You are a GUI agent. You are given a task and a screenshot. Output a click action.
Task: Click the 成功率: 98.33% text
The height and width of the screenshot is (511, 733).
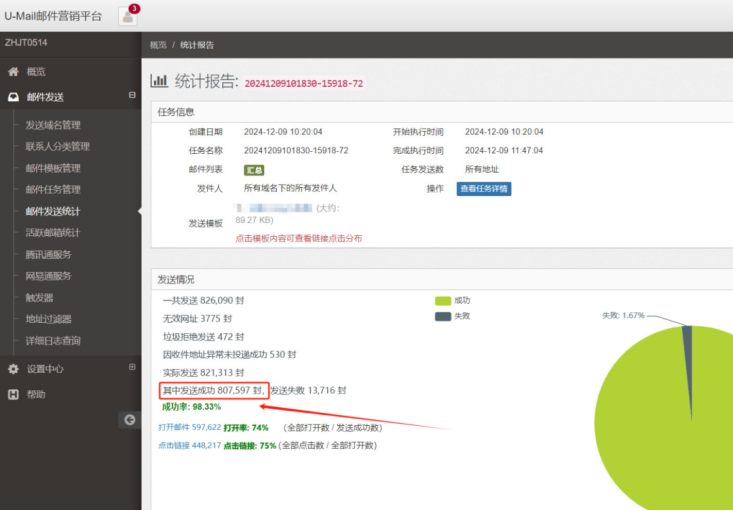click(x=191, y=407)
